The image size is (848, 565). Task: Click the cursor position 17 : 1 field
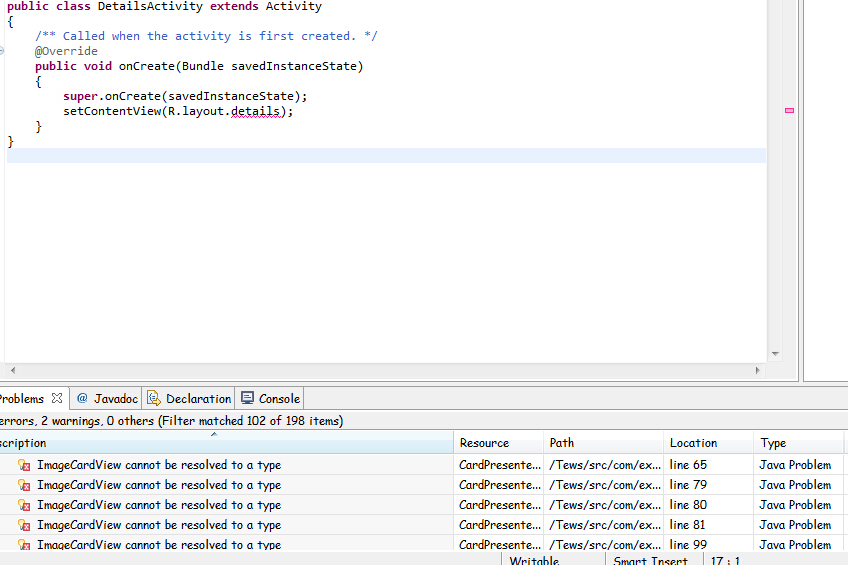point(725,561)
